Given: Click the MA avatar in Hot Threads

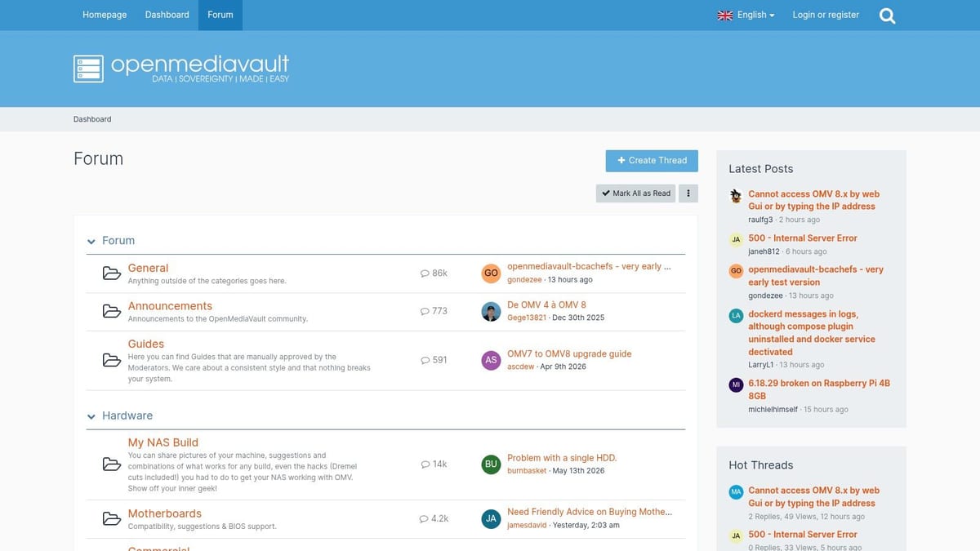Looking at the screenshot, I should click(x=736, y=491).
